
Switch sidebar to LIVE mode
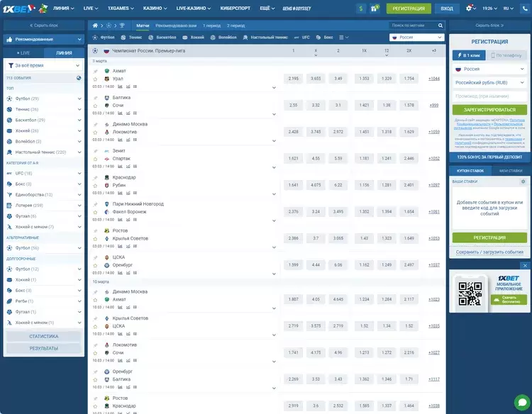(x=23, y=53)
